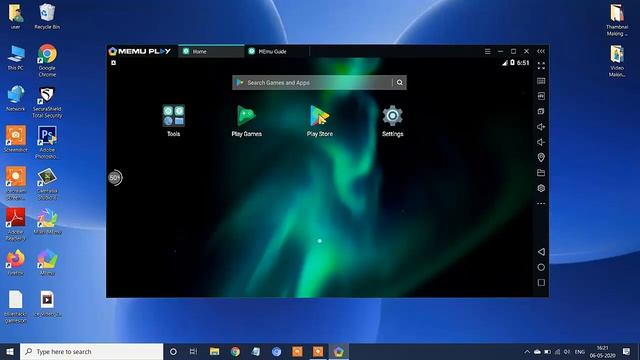
Task: Open the taskbar clock and date
Action: pyautogui.click(x=602, y=351)
